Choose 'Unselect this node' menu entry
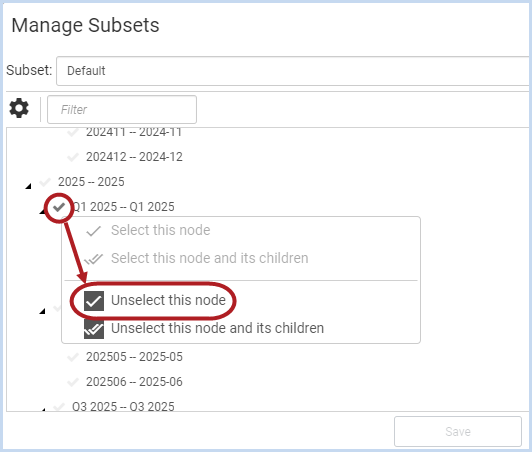This screenshot has height=452, width=532. 168,300
